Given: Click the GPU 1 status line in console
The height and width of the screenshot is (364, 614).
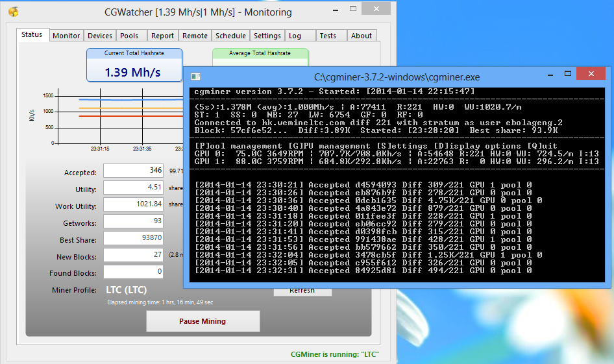Looking at the screenshot, I should (x=397, y=162).
